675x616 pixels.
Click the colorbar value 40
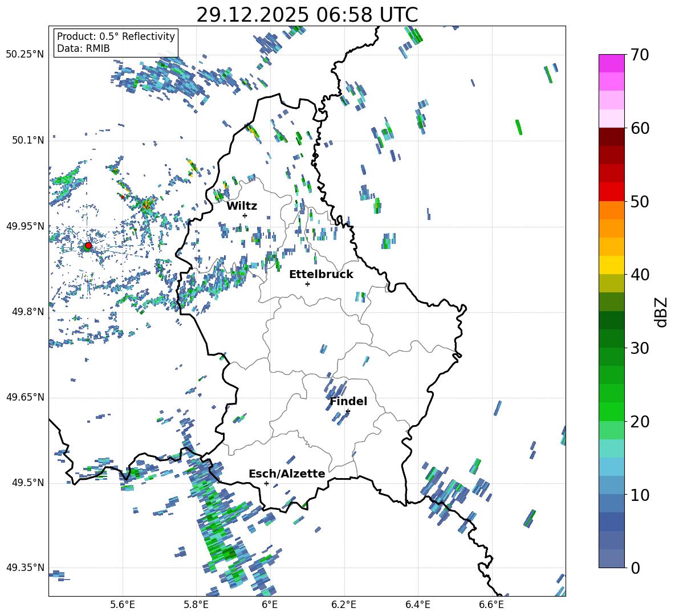pyautogui.click(x=640, y=275)
